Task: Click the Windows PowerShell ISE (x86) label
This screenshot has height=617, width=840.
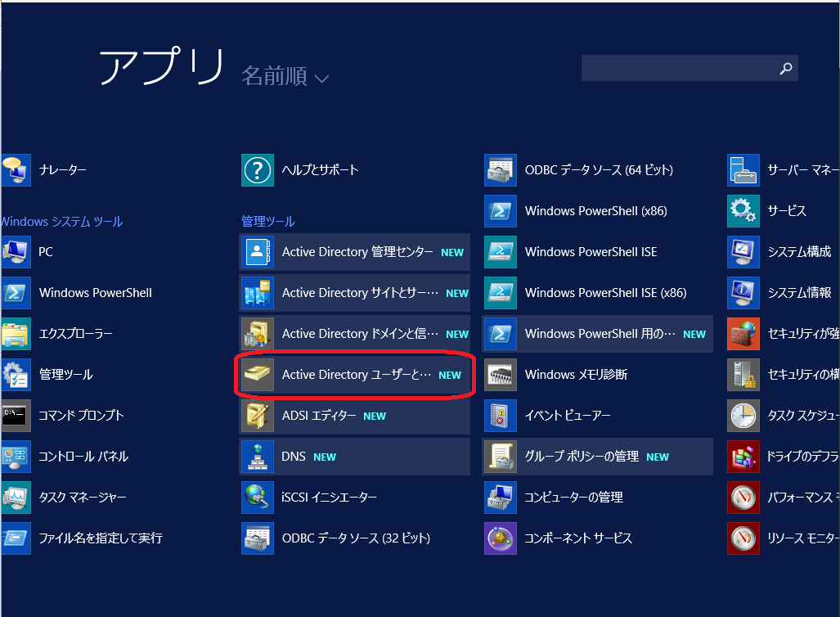Action: (605, 293)
